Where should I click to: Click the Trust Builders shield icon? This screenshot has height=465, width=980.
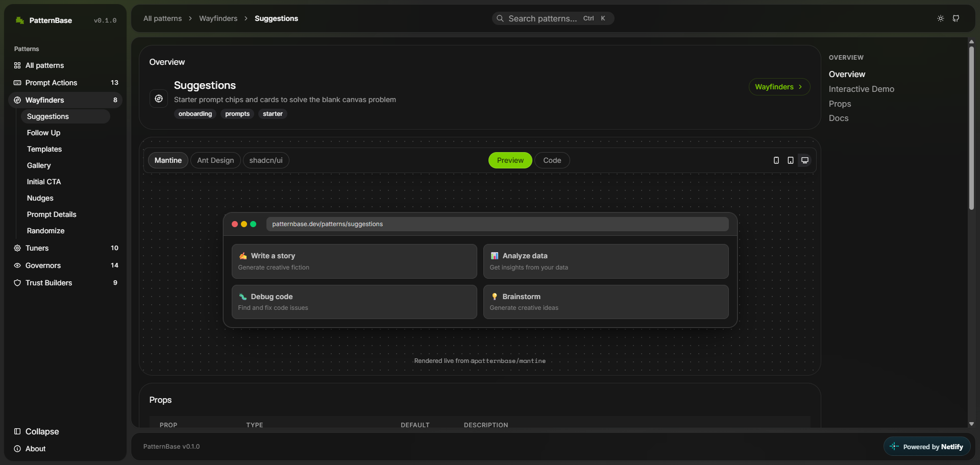(x=17, y=283)
